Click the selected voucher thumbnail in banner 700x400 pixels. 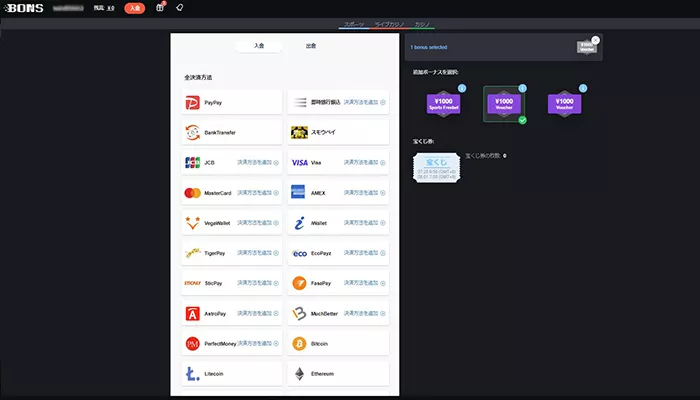[587, 47]
